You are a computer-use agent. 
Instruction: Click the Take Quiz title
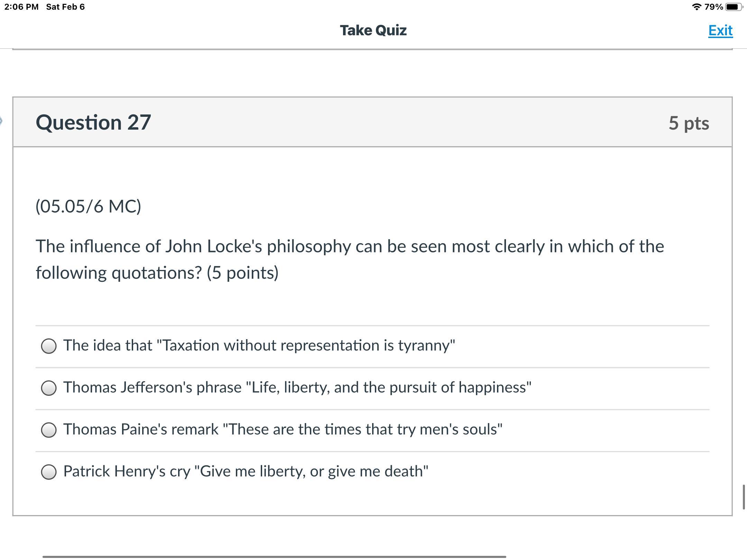coord(373,30)
